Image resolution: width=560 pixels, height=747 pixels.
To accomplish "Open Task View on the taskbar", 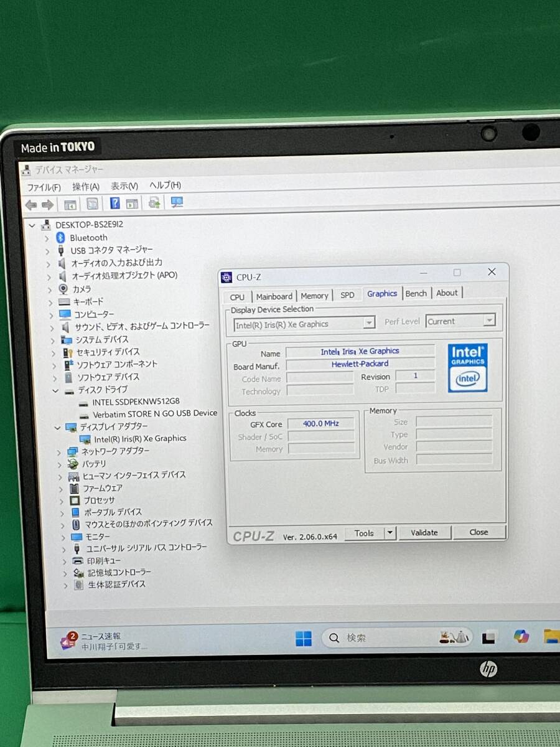I will (x=489, y=637).
